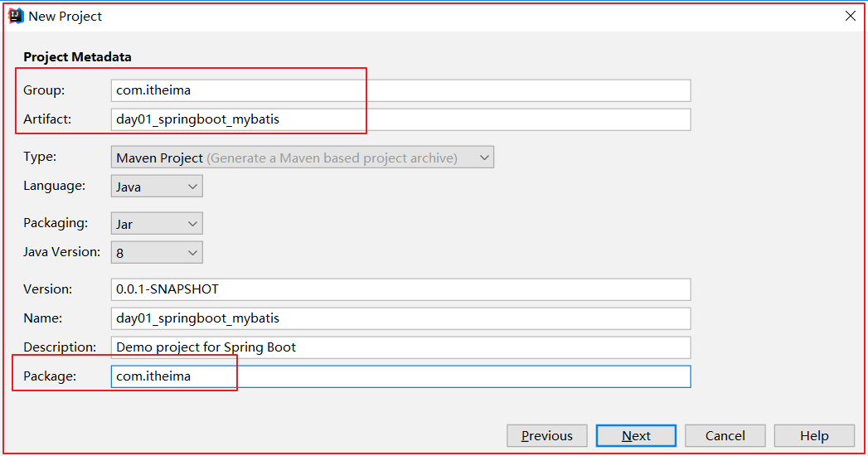Focus the Artifact field with day01_springboot_mybatis
This screenshot has width=868, height=456.
(400, 119)
